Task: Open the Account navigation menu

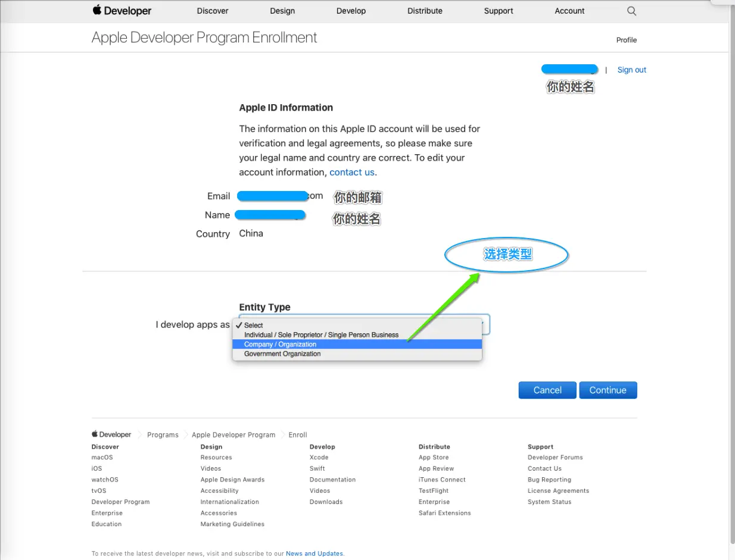Action: coord(570,11)
